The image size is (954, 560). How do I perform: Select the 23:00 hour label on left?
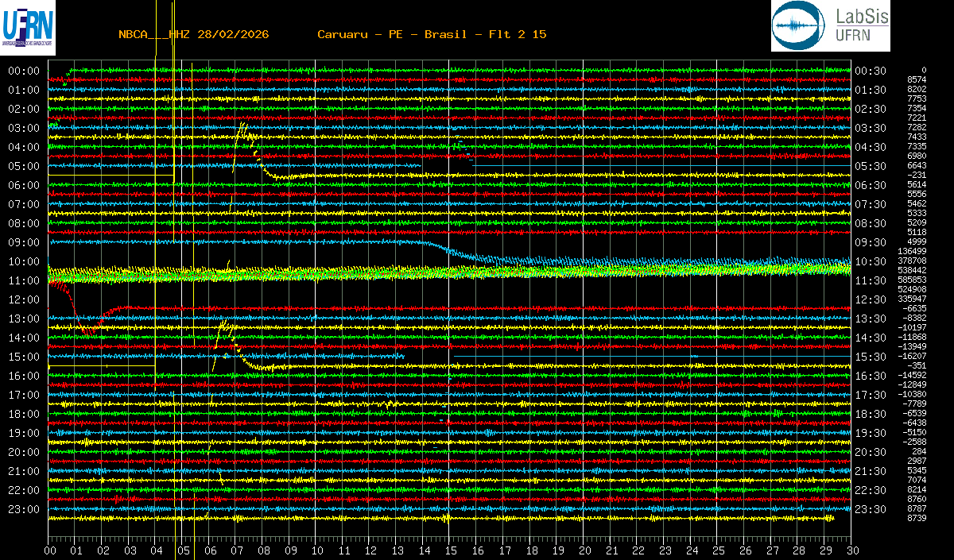(x=24, y=509)
